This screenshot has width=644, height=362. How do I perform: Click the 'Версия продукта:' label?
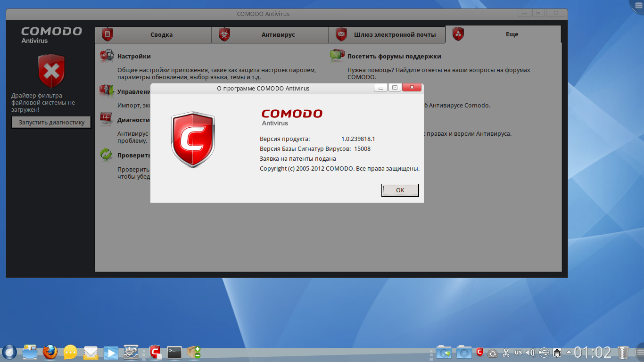tap(285, 139)
